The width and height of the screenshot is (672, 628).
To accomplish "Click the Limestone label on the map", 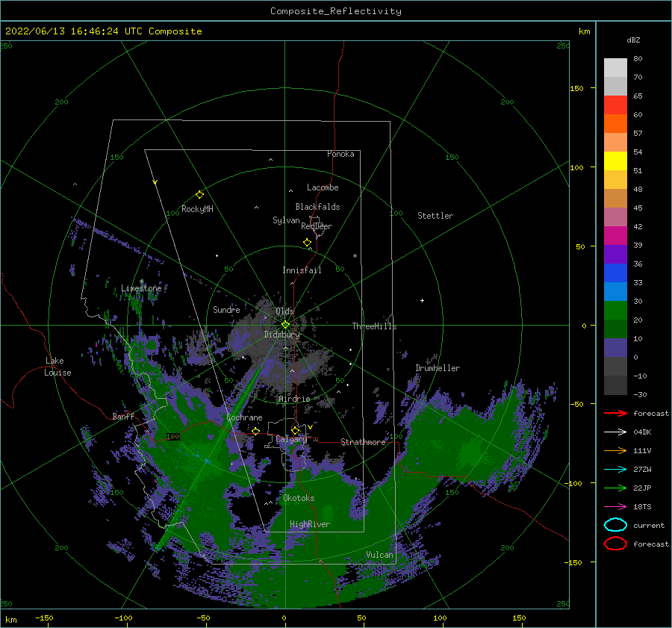I will [141, 288].
